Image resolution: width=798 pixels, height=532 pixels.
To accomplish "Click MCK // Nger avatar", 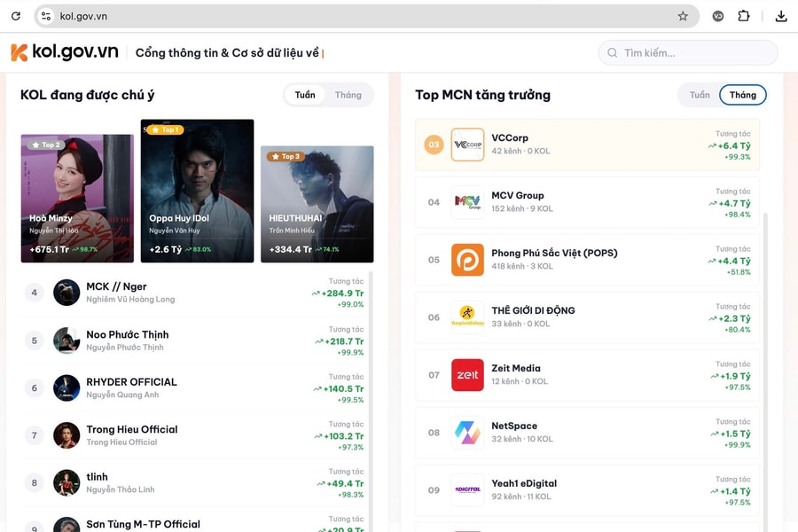I will pos(66,293).
